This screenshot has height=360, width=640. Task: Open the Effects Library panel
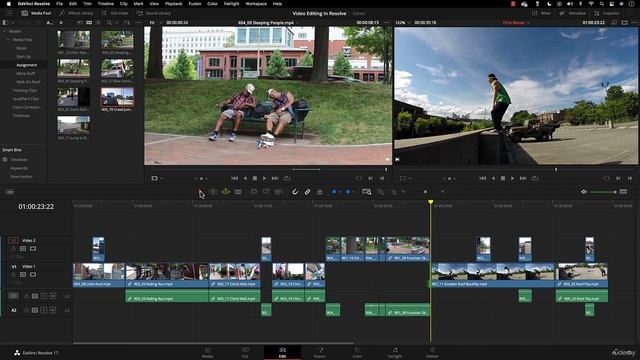(76, 13)
